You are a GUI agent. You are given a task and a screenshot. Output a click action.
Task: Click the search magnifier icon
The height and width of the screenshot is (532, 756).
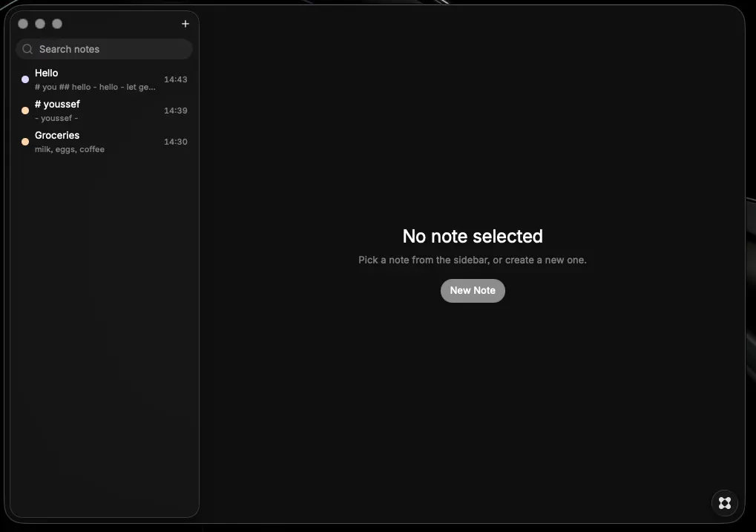pyautogui.click(x=27, y=49)
